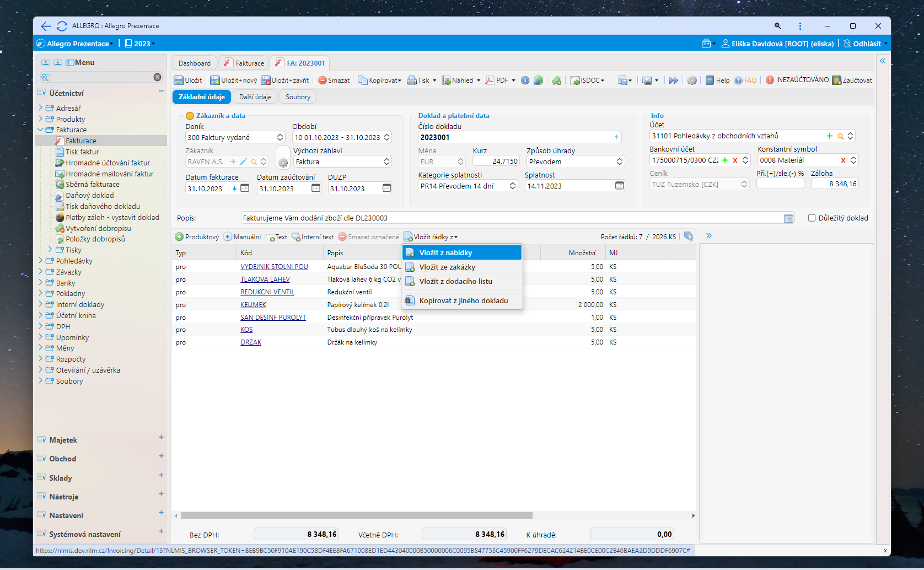Click the zoom magnifier in title bar
The image size is (924, 570).
[x=777, y=26]
